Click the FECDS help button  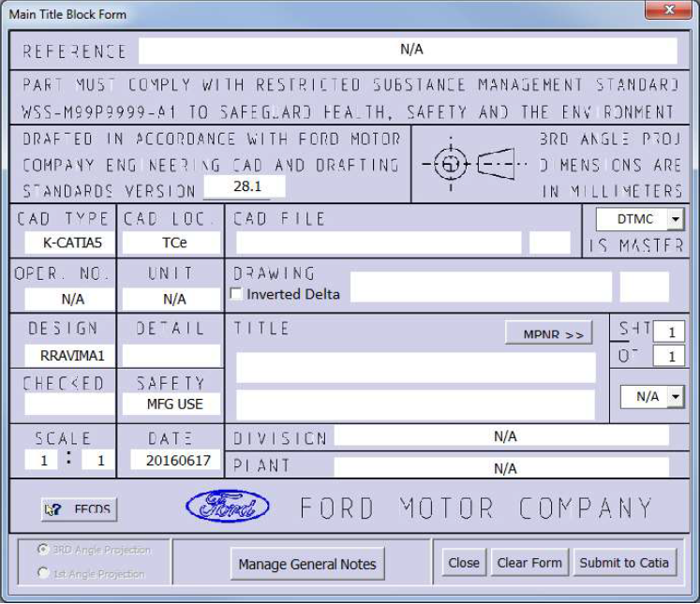79,509
